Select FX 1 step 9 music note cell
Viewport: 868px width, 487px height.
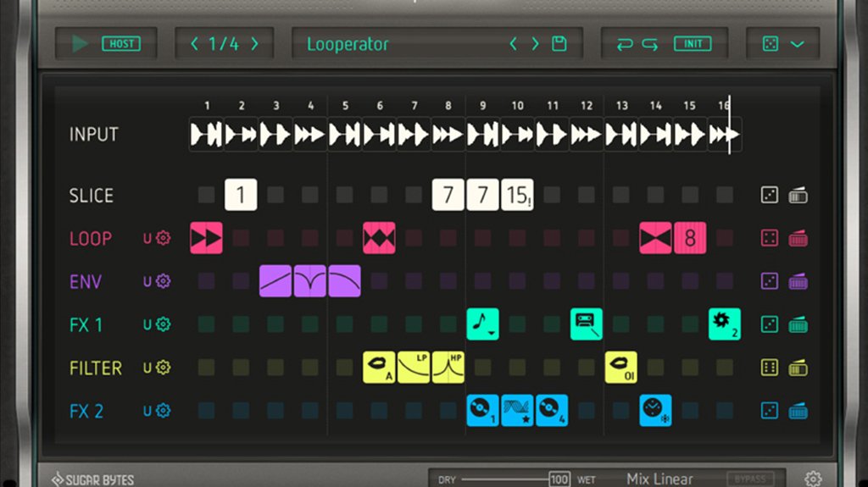[482, 324]
